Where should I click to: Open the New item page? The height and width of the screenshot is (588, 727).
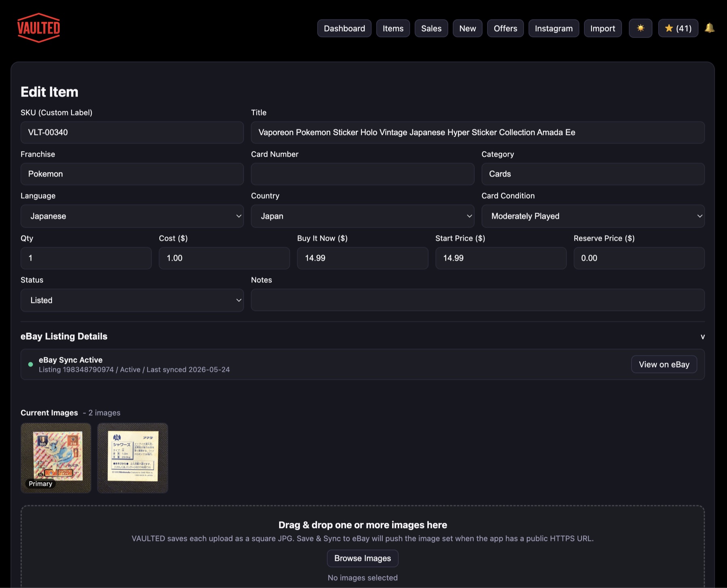(x=468, y=28)
